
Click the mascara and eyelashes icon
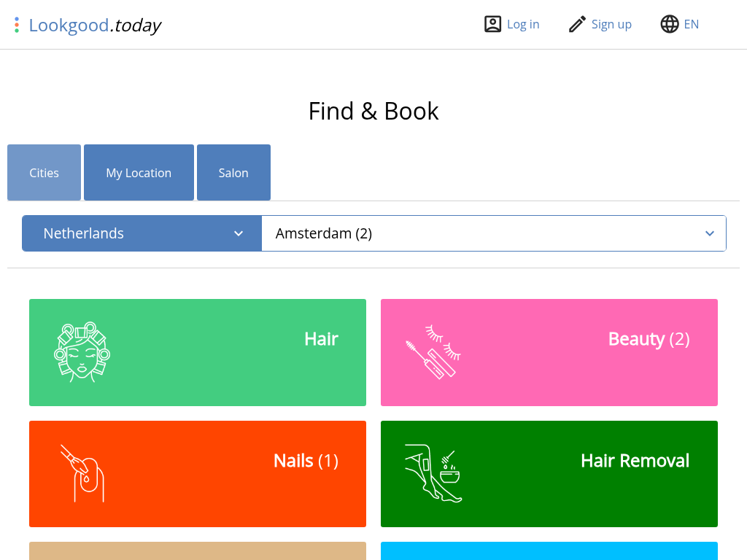pyautogui.click(x=433, y=351)
